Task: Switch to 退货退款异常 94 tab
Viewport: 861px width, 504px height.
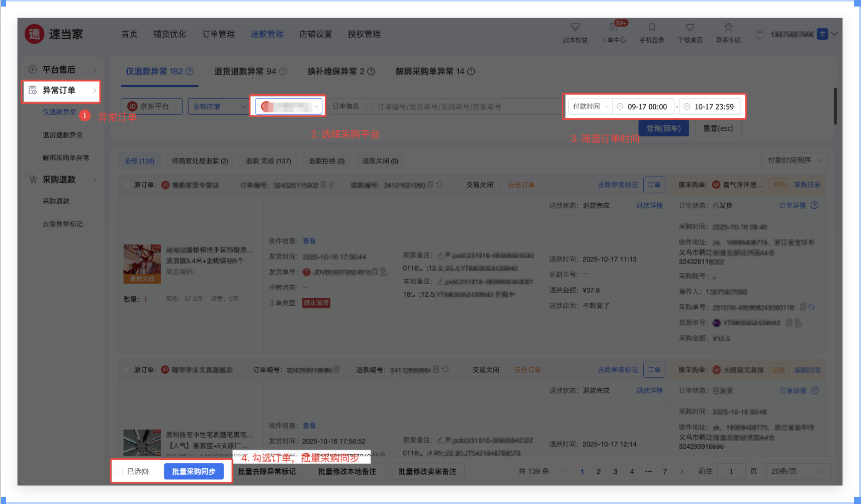Action: pyautogui.click(x=250, y=71)
